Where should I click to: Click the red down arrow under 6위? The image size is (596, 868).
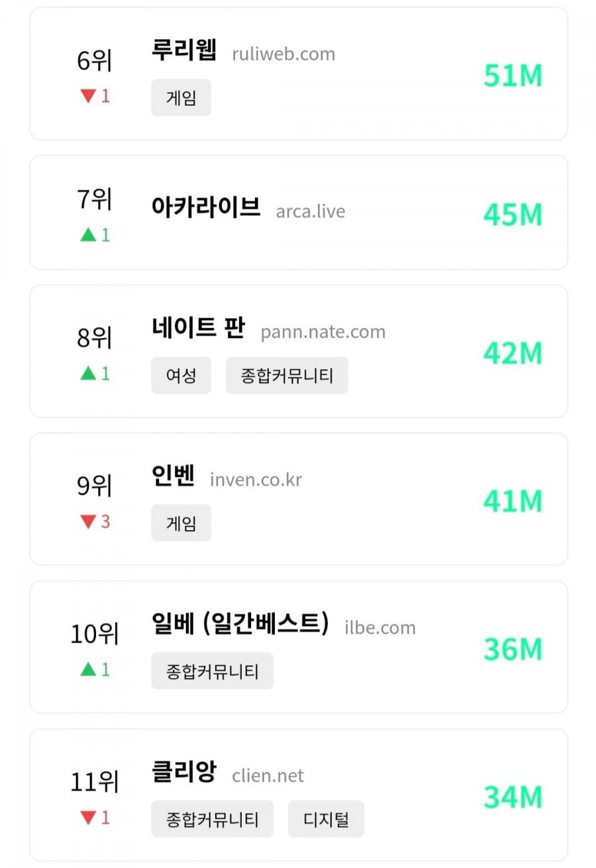pos(88,96)
